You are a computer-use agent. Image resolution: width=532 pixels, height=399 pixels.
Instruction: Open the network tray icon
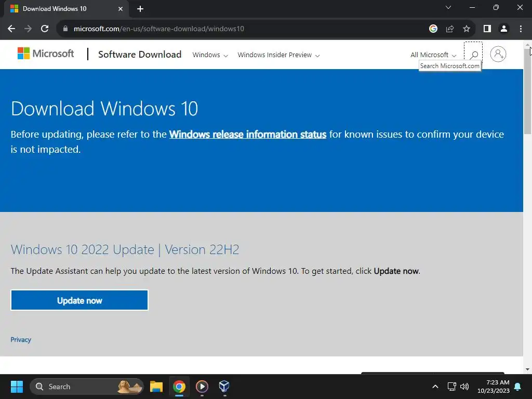point(451,387)
